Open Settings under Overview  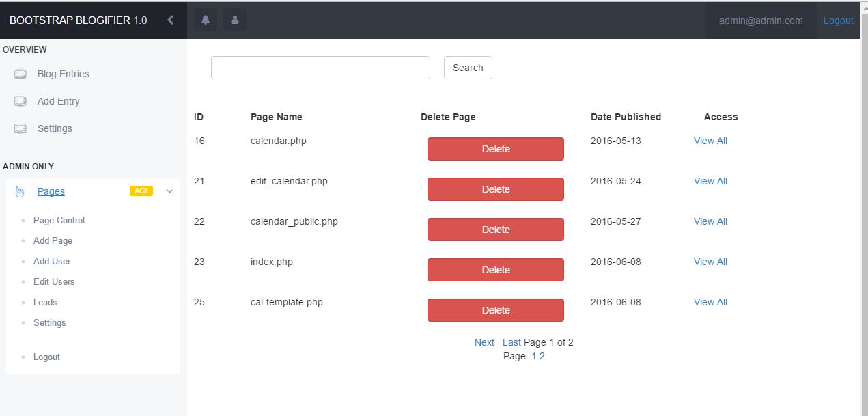(55, 128)
